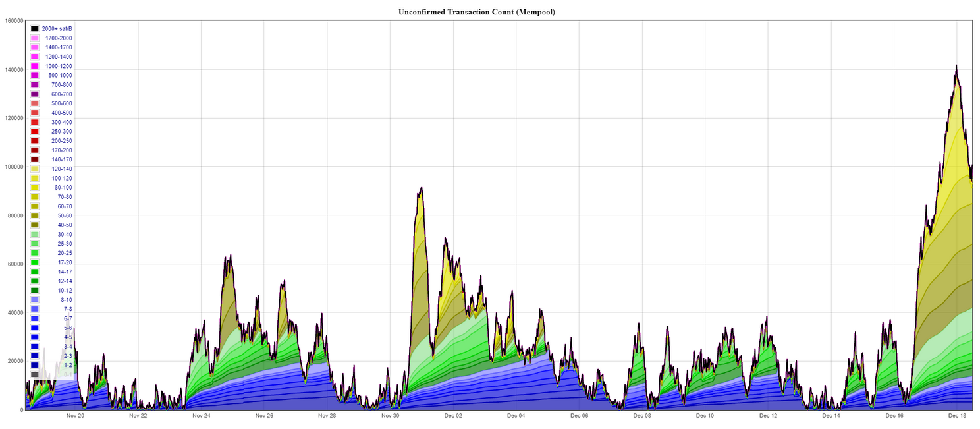This screenshot has width=980, height=429.
Task: Select the 500-600 legend color box
Action: pos(35,103)
